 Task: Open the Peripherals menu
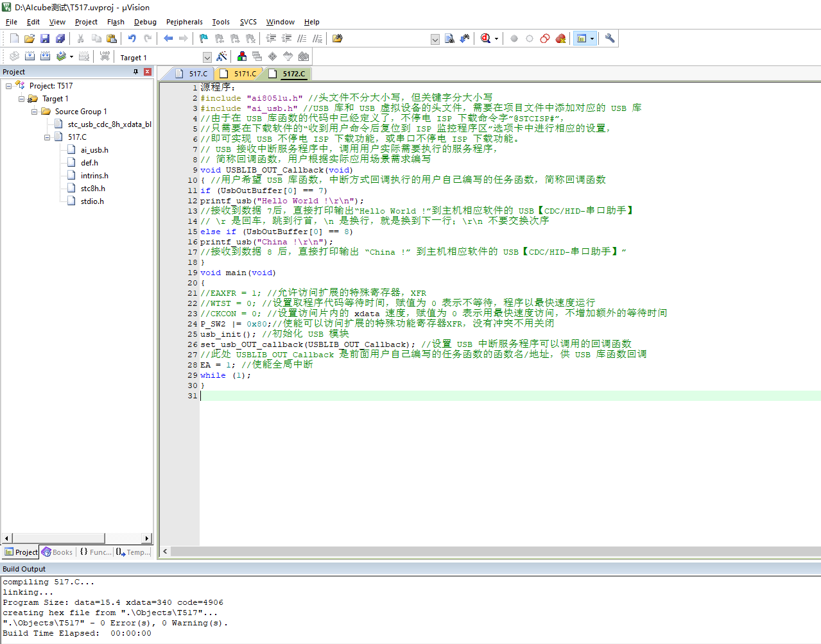184,22
